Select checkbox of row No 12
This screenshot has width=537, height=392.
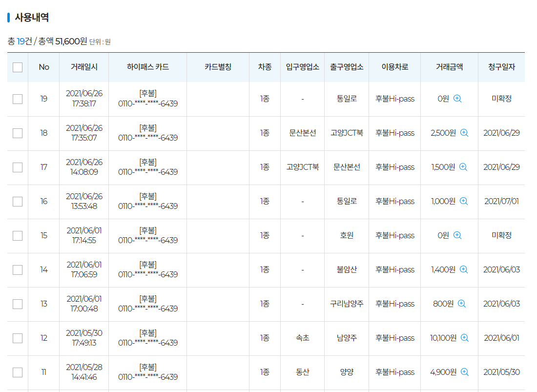(18, 338)
